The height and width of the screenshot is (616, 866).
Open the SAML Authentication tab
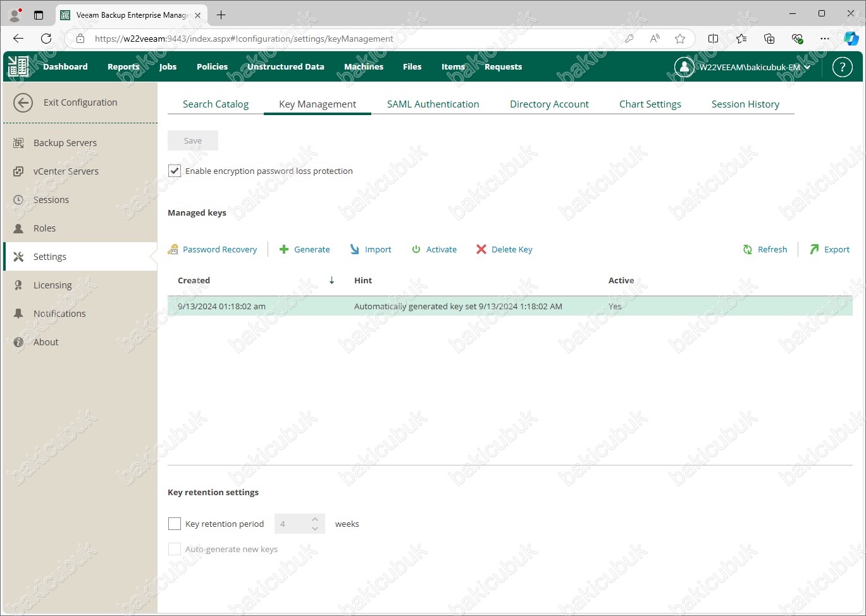point(433,104)
